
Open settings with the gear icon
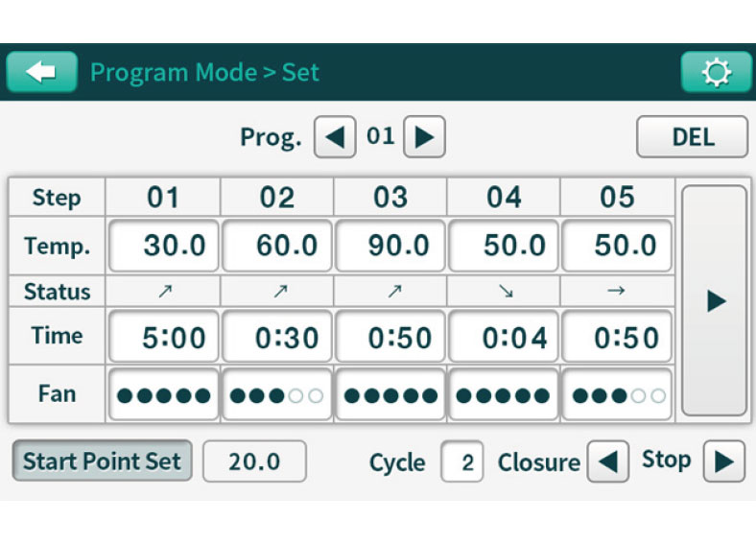click(x=715, y=72)
